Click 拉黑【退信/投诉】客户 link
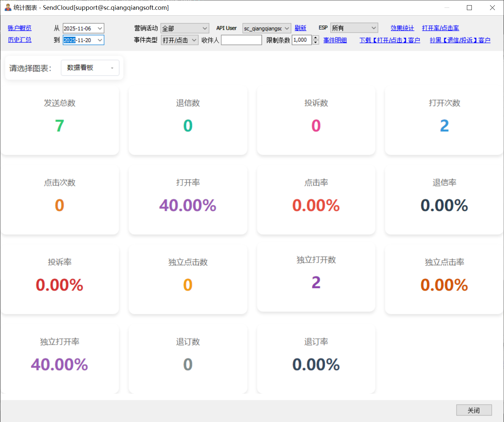Image resolution: width=504 pixels, height=422 pixels. [x=460, y=40]
